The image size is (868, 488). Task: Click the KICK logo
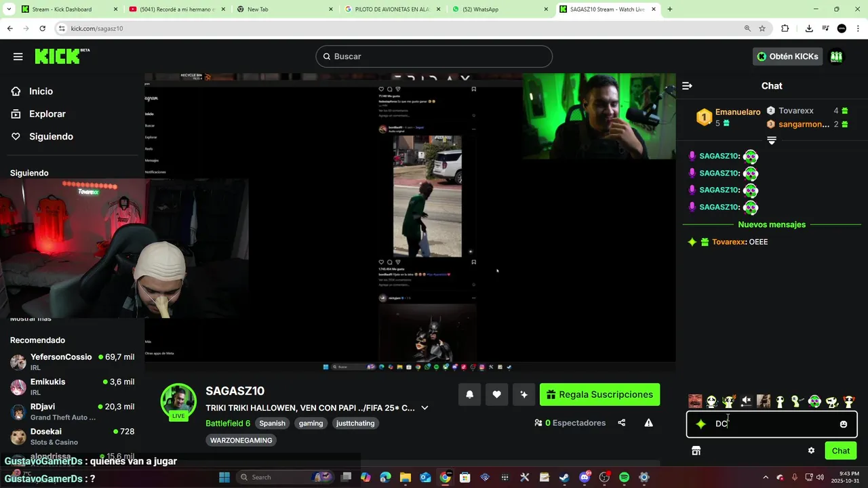coord(62,56)
